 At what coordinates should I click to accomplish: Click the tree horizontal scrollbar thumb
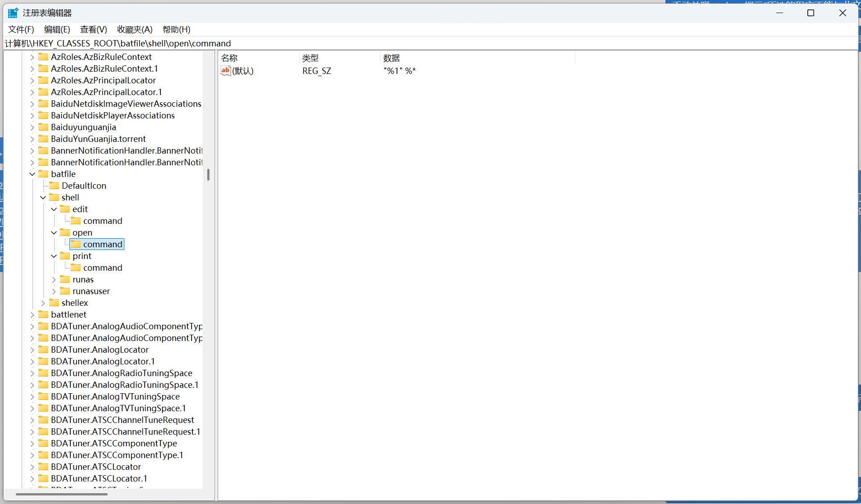coord(62,494)
